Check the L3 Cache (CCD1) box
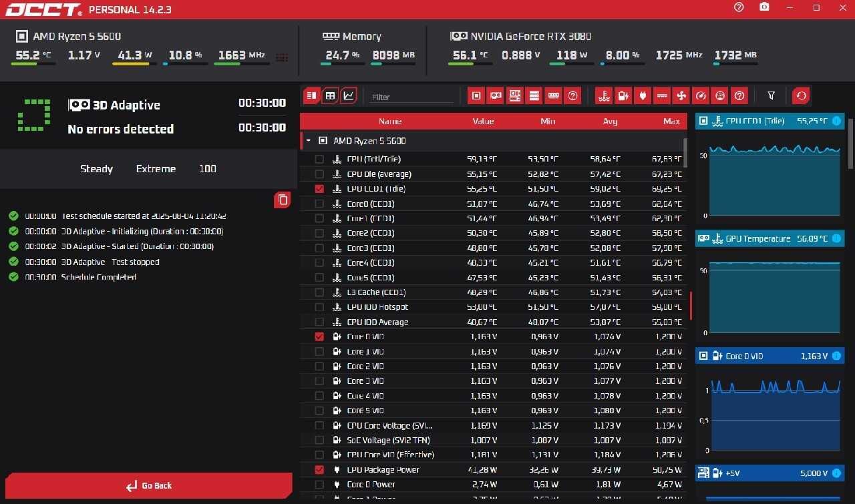The image size is (855, 504). [319, 292]
